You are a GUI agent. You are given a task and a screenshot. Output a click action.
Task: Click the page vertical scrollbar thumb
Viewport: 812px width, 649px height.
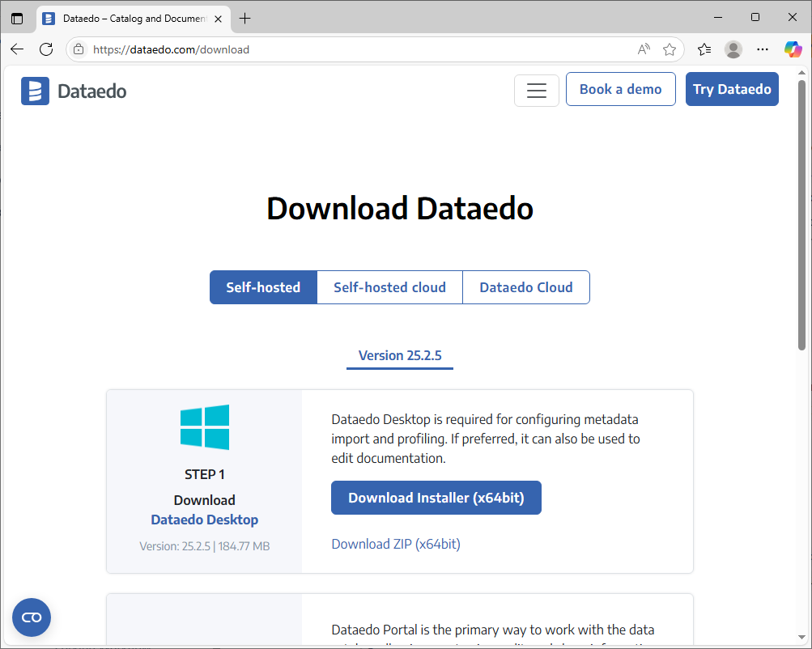[801, 214]
